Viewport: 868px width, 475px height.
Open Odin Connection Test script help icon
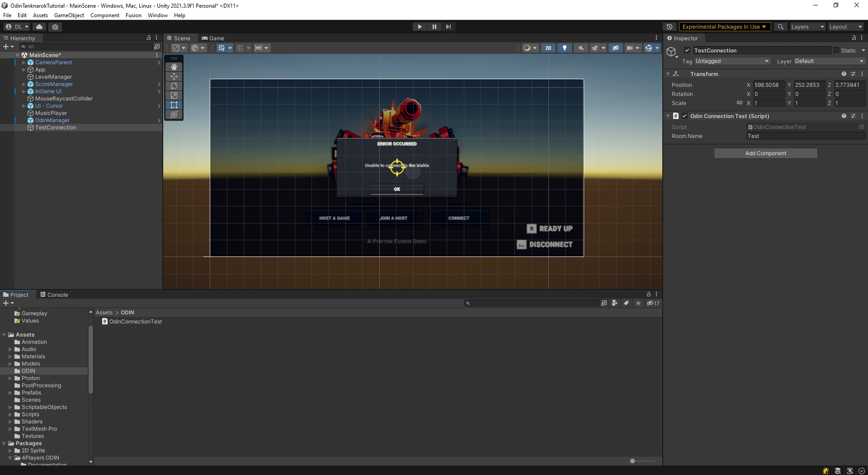pyautogui.click(x=844, y=116)
